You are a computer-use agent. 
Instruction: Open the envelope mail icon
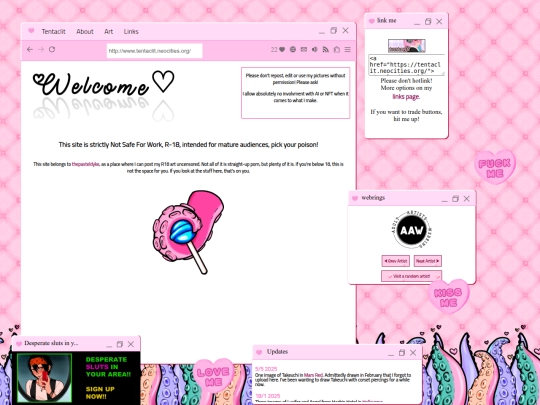[304, 50]
